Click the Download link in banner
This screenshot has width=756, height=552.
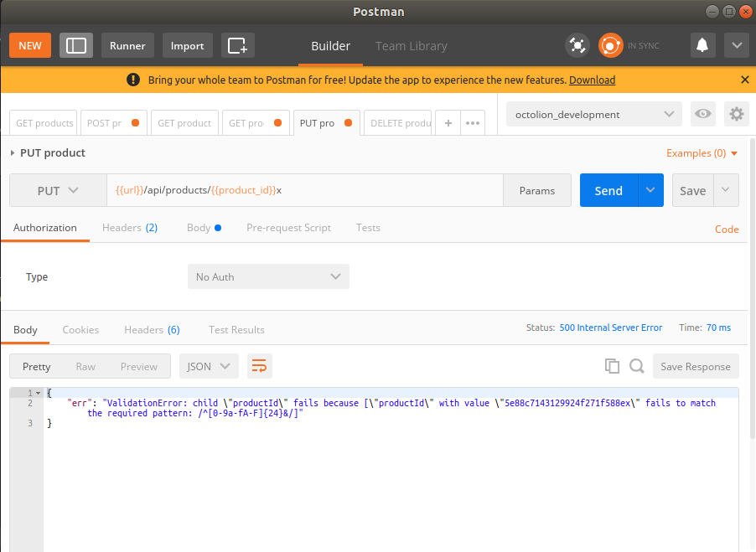[592, 80]
